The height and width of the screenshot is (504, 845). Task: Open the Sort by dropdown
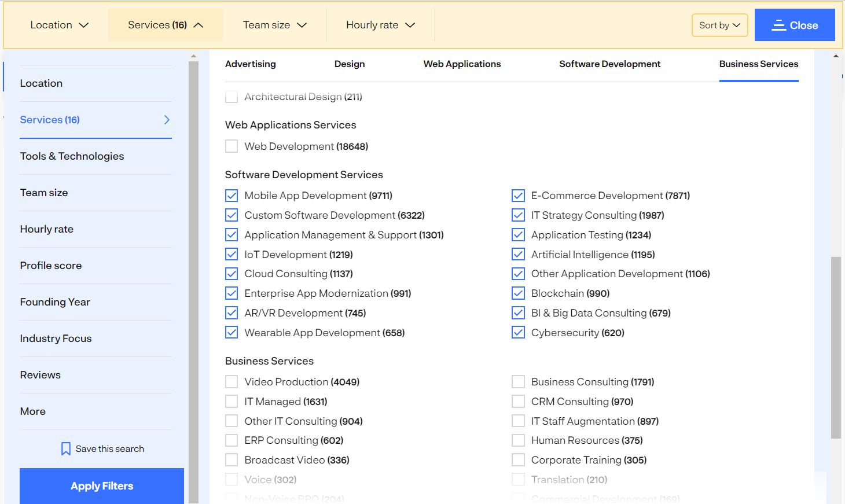pos(719,25)
